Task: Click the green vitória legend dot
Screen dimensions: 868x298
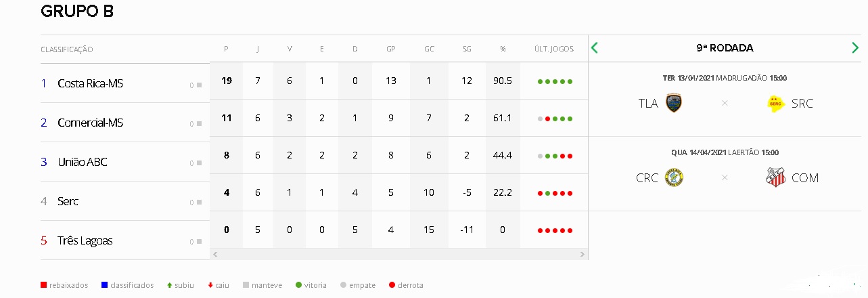Action: pos(298,285)
